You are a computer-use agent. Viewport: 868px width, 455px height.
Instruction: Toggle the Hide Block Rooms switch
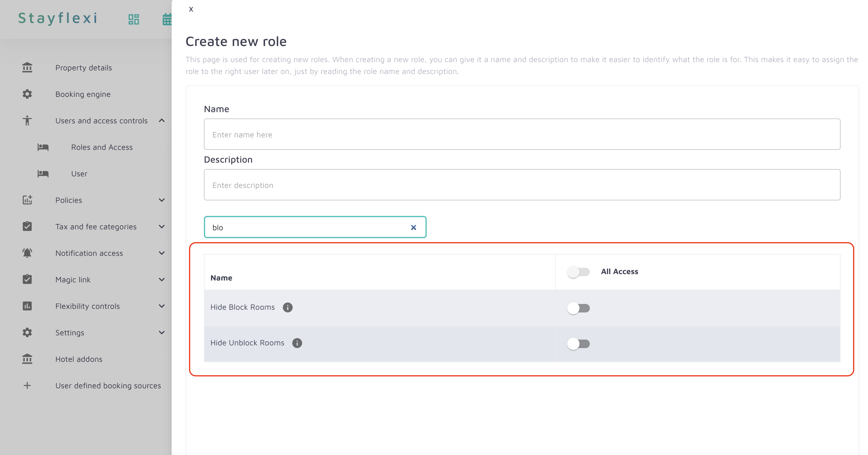(578, 308)
